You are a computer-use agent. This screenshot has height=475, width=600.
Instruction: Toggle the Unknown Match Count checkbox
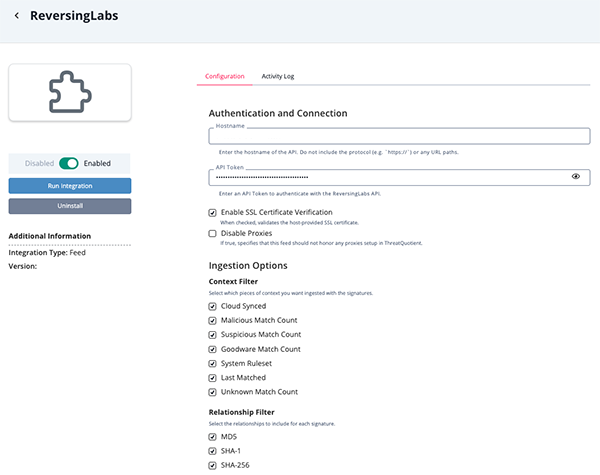click(x=212, y=392)
